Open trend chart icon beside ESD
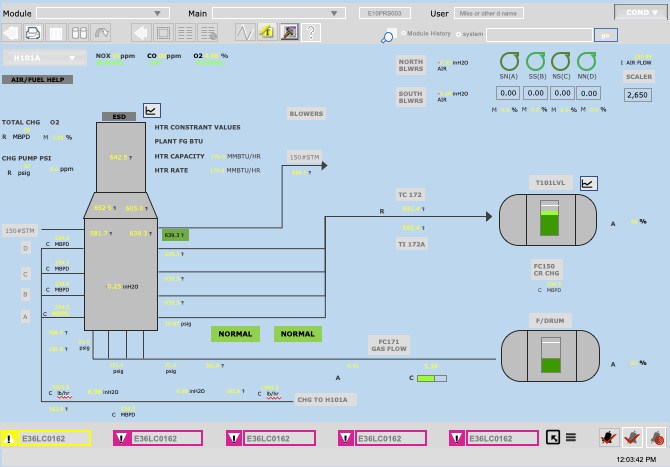The image size is (670, 467). tap(152, 110)
